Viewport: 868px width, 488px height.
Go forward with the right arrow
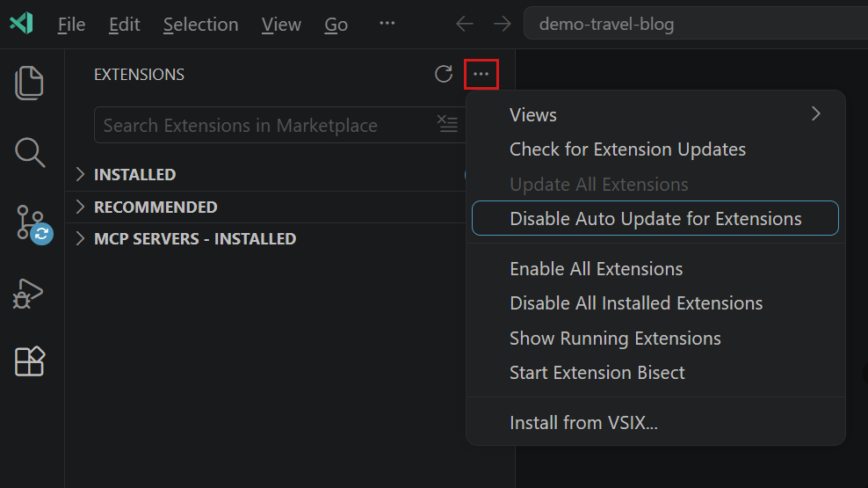[503, 24]
